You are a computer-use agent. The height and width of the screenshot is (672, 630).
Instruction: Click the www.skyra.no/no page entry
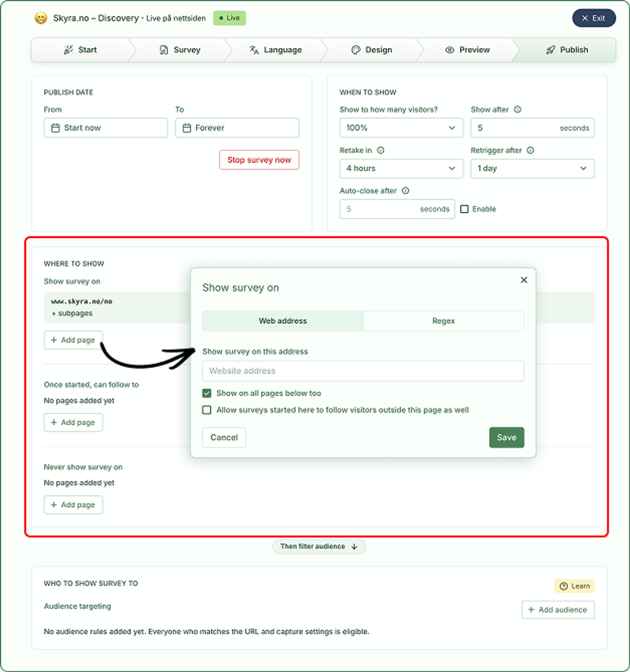pos(117,307)
